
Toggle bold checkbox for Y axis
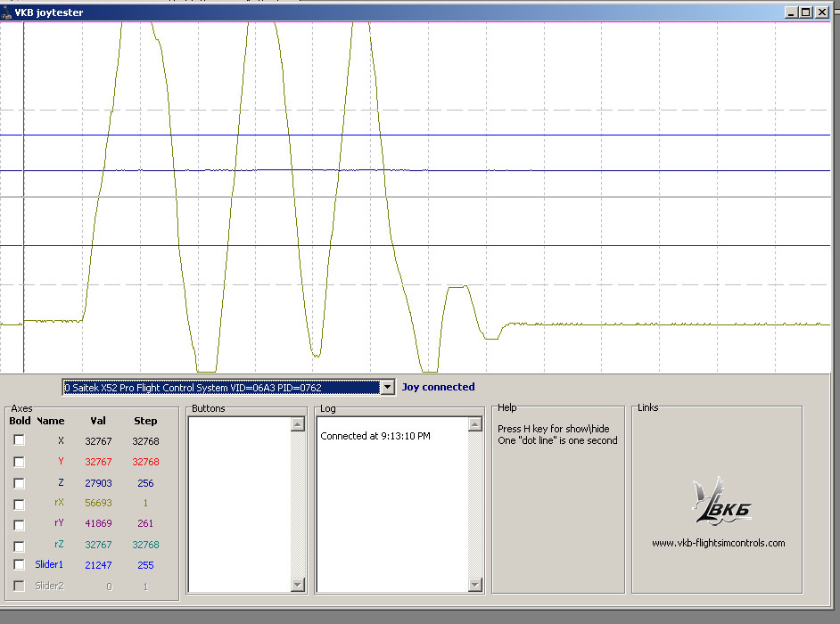[x=19, y=462]
